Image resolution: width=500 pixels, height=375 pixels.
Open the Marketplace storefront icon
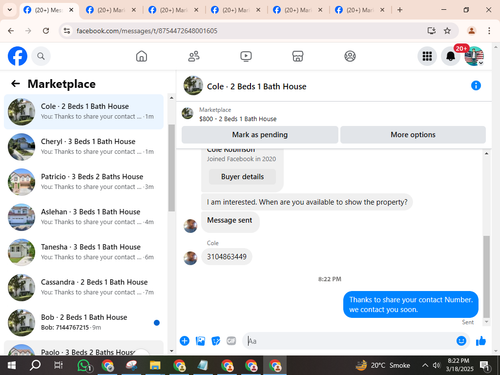[298, 56]
